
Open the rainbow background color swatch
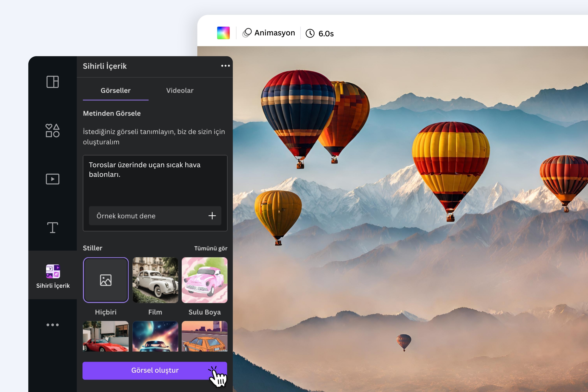[223, 33]
